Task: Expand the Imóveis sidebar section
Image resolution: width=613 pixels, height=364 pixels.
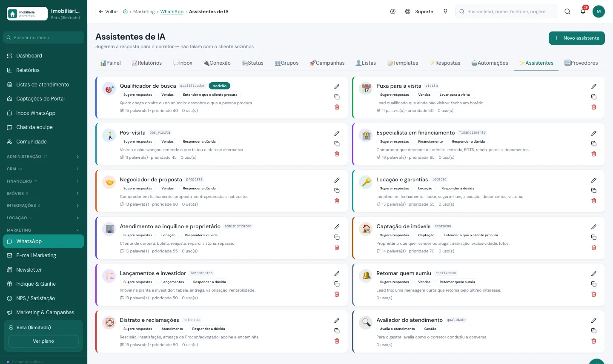Action: pos(43,194)
